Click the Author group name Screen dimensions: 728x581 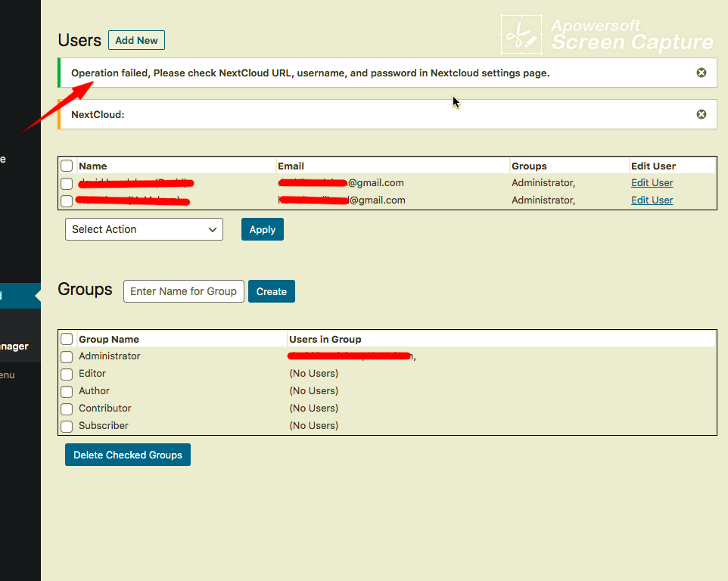pyautogui.click(x=94, y=390)
